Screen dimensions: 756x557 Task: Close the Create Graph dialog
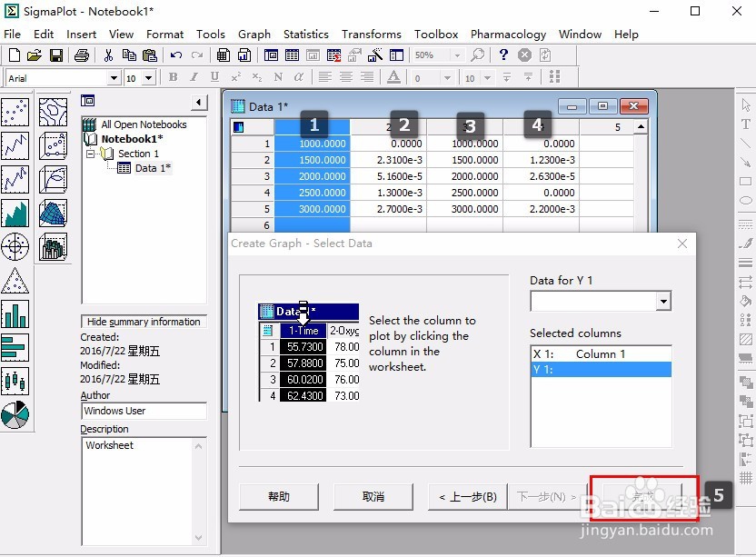681,244
